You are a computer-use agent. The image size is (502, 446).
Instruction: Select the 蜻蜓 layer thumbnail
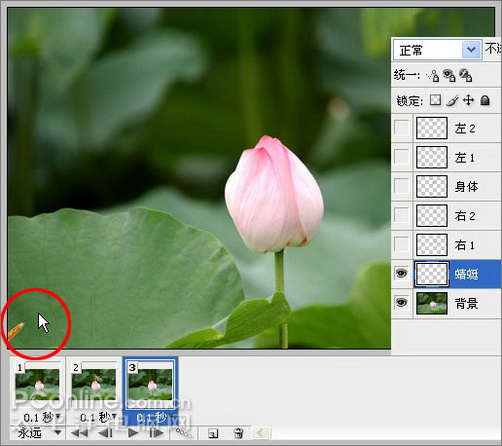[x=432, y=274]
